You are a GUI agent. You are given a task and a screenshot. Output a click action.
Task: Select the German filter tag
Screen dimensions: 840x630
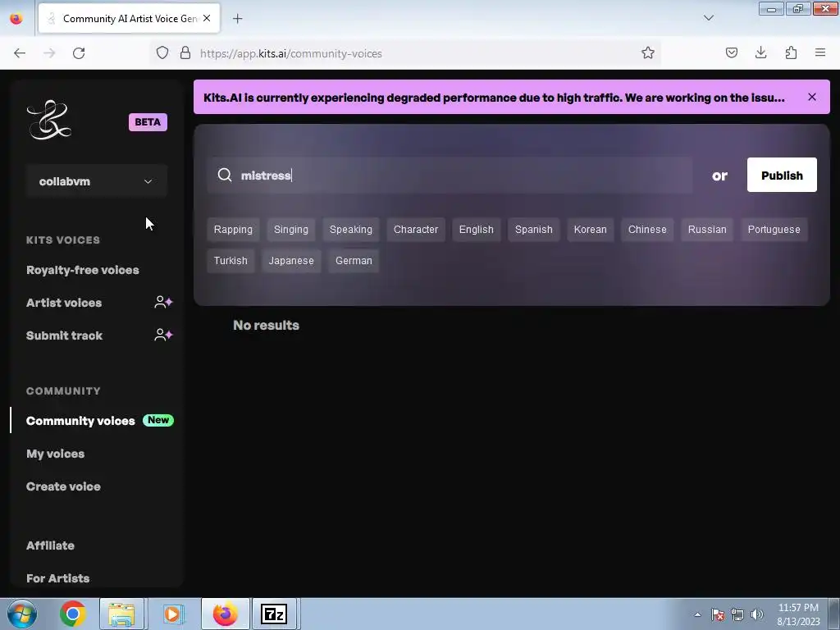tap(354, 261)
